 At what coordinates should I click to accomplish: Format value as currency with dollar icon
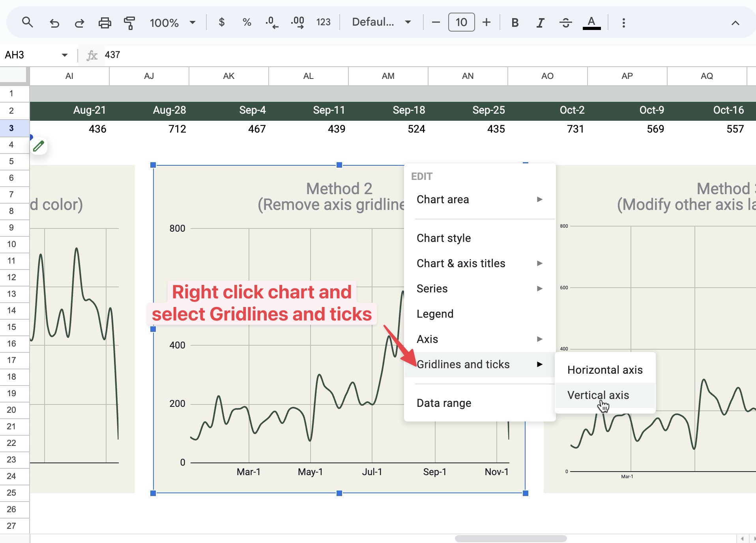(x=222, y=22)
